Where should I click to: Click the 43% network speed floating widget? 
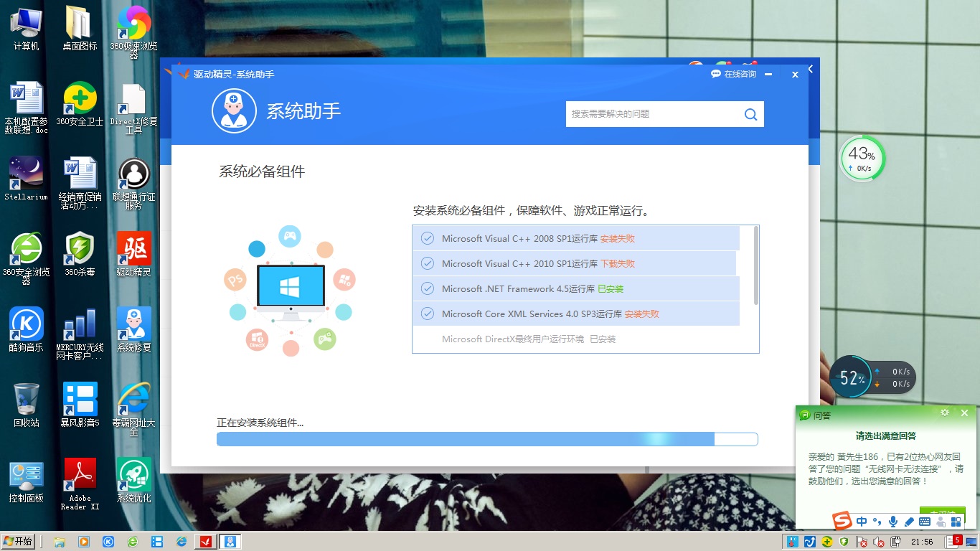[862, 159]
